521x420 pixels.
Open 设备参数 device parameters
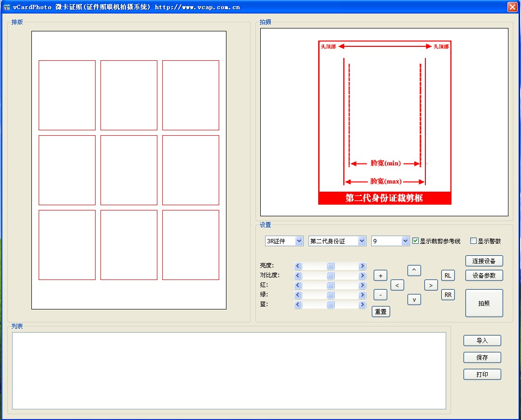484,275
